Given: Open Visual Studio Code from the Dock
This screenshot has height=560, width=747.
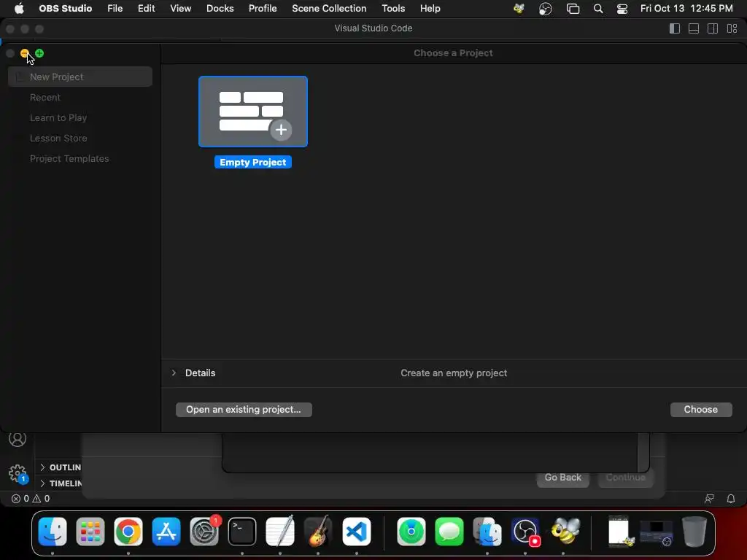Looking at the screenshot, I should [x=356, y=532].
